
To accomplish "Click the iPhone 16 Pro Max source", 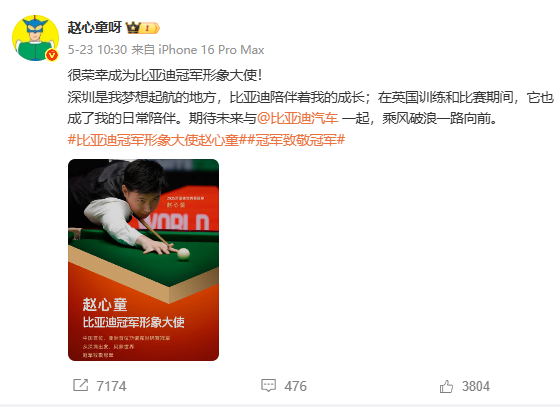I will [x=211, y=50].
